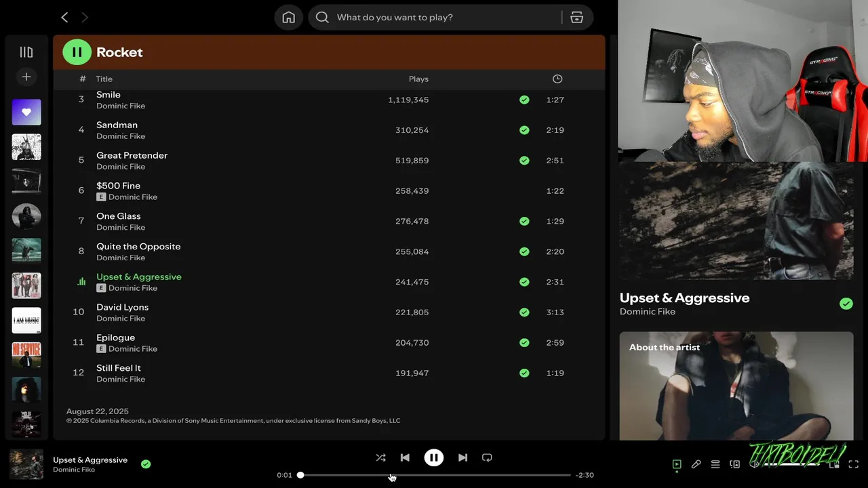Open Dominic Fike link under $500 Fine

tap(133, 197)
